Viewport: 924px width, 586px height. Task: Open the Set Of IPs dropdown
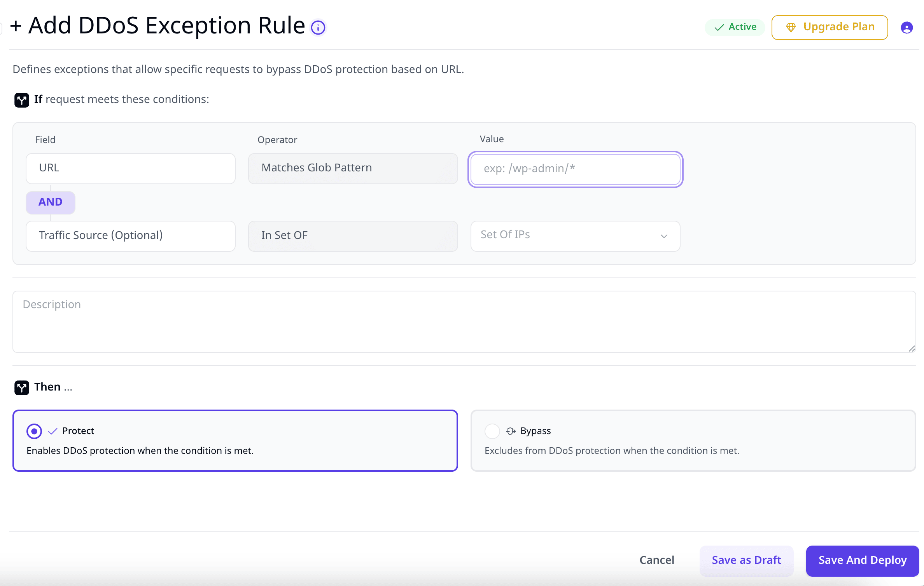click(575, 236)
